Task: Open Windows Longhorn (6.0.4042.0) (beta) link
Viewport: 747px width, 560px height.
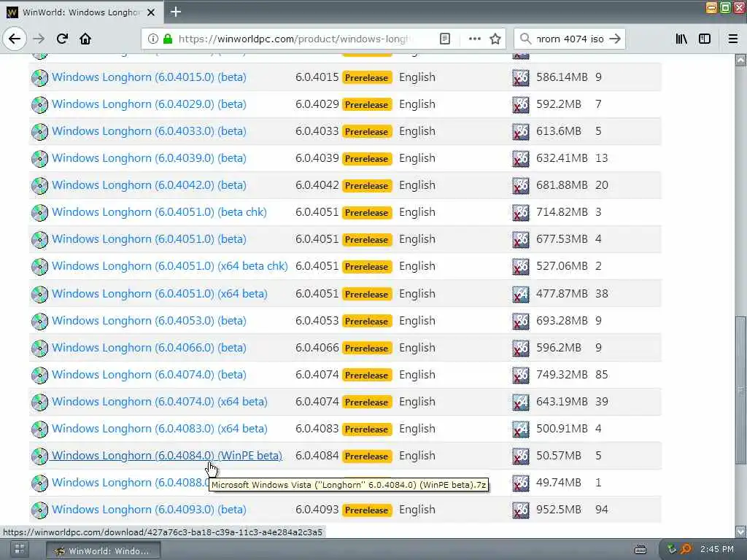Action: pos(149,185)
